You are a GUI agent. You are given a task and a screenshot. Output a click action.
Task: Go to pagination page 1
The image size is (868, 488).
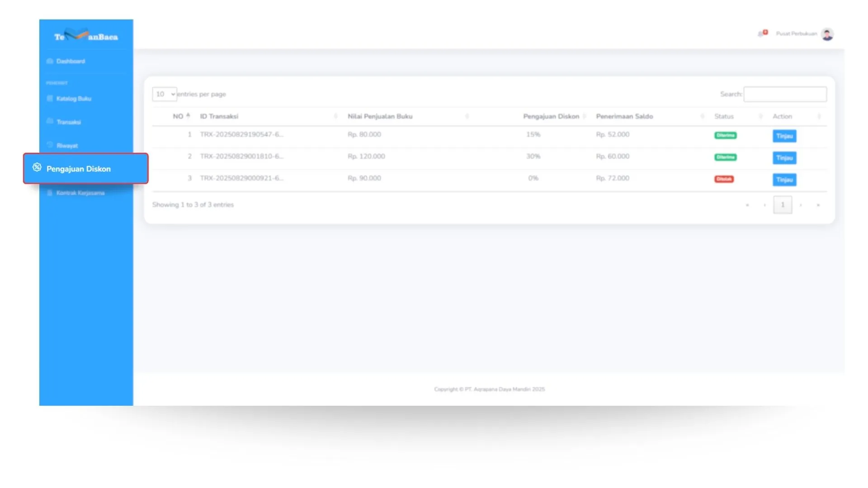tap(783, 205)
